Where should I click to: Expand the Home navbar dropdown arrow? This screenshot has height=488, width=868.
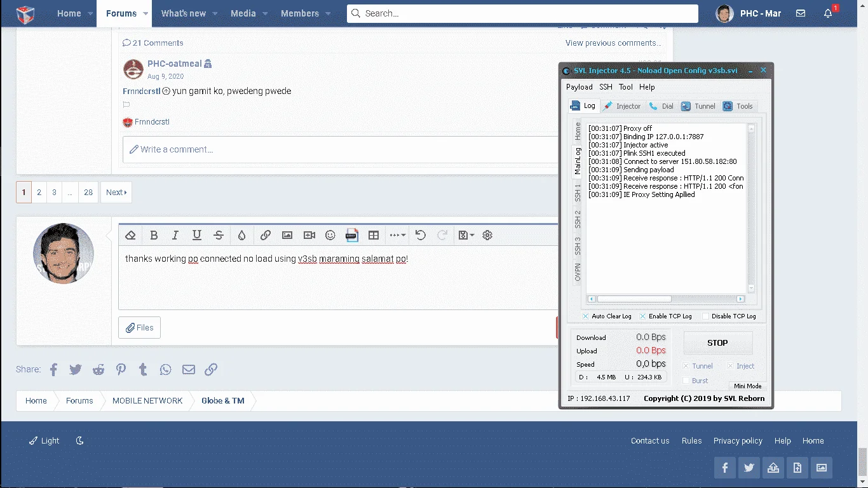pos(90,13)
